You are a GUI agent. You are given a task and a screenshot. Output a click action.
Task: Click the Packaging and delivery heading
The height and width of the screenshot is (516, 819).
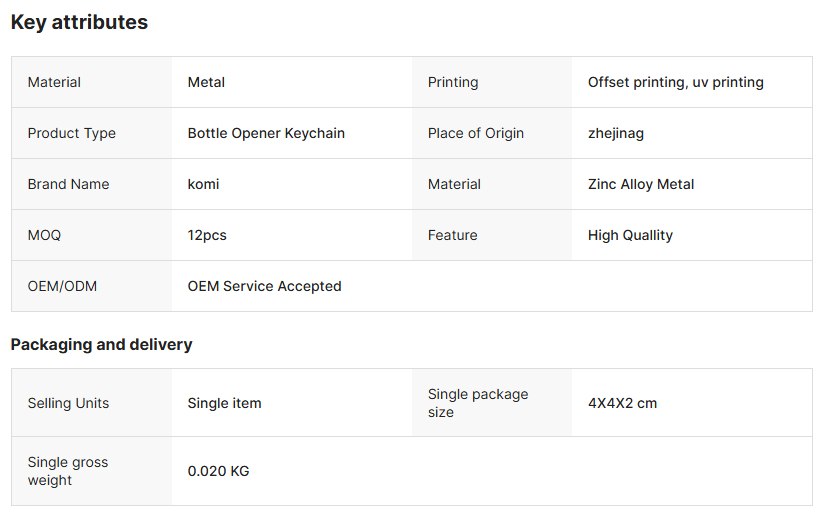pos(101,344)
